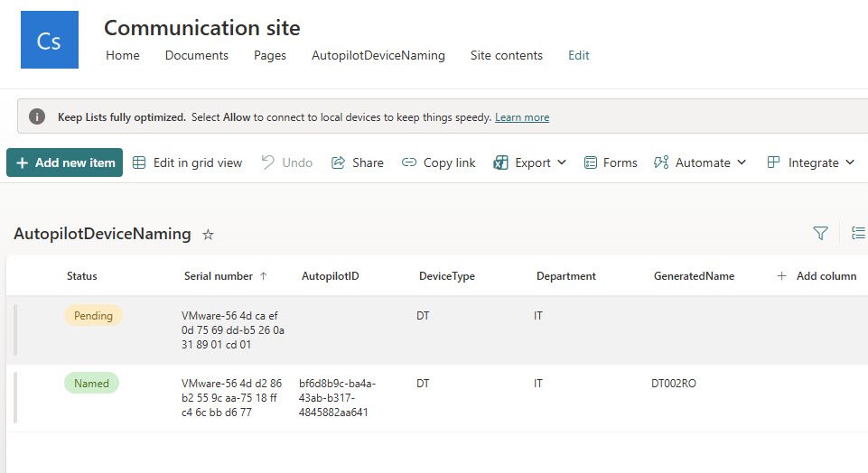Click the Add column header
Screen dimensions: 868x473
[817, 276]
